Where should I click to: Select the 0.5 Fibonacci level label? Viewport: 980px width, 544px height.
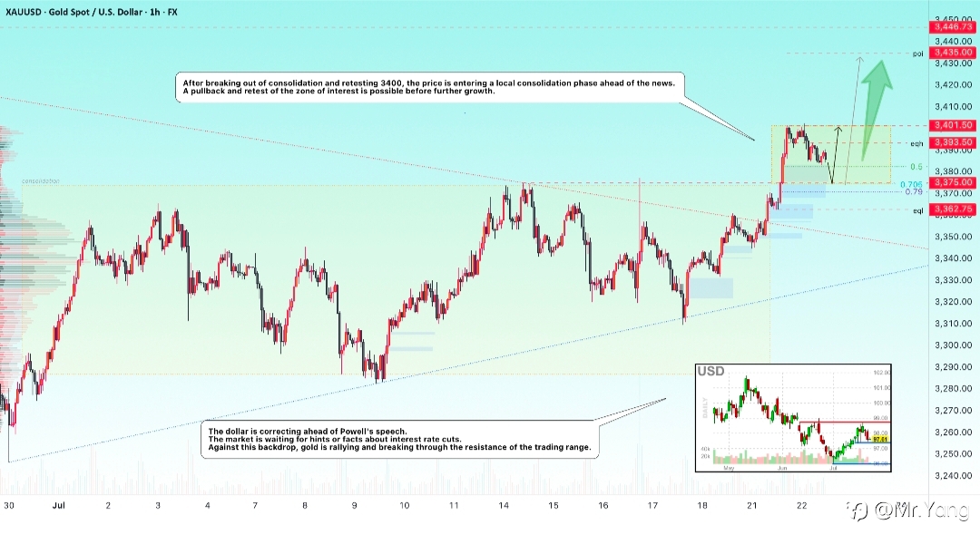(x=916, y=167)
